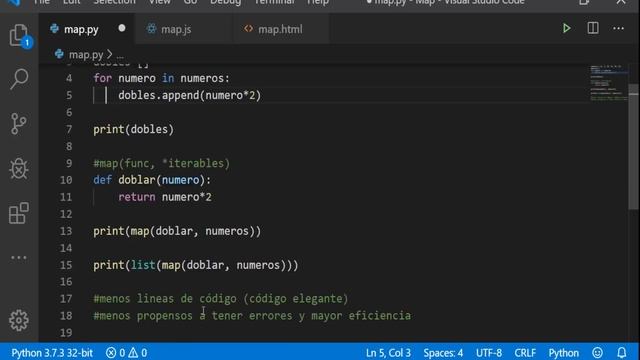This screenshot has height=360, width=640.
Task: Select Python 3.7.3 32-bit interpreter
Action: [52, 353]
